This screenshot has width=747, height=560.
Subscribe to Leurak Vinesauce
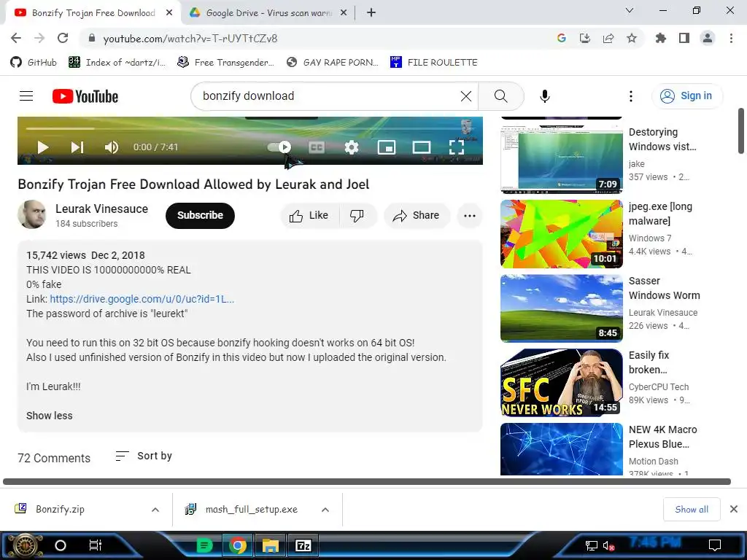pyautogui.click(x=200, y=215)
